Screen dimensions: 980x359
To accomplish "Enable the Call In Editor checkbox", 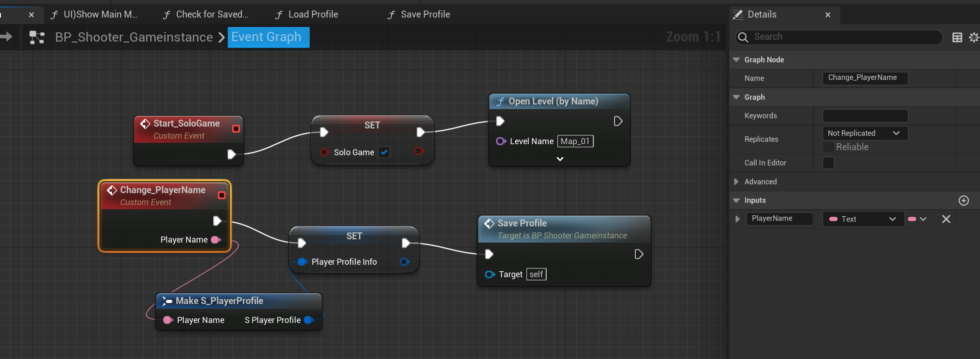I will [x=828, y=163].
